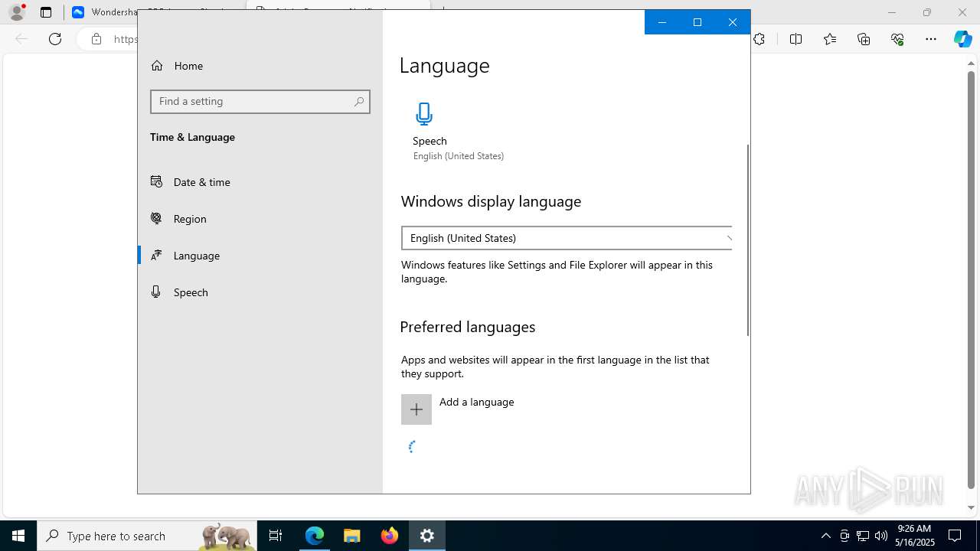Show hidden system tray icons
980x551 pixels.
tap(825, 536)
